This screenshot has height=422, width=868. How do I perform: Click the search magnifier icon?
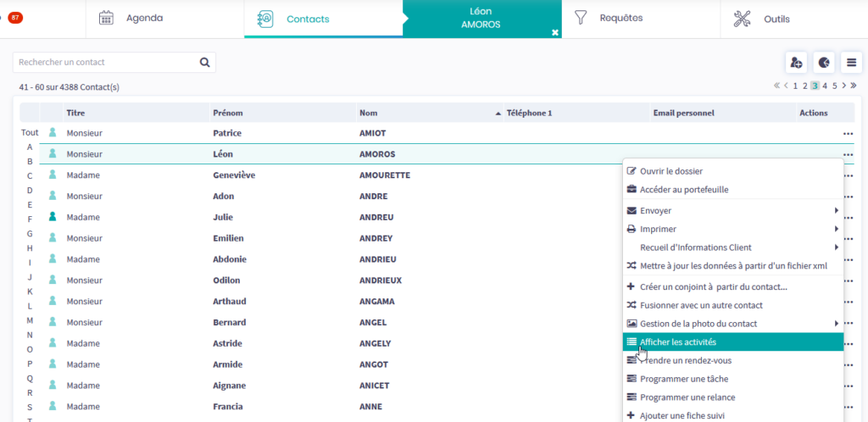pyautogui.click(x=204, y=62)
